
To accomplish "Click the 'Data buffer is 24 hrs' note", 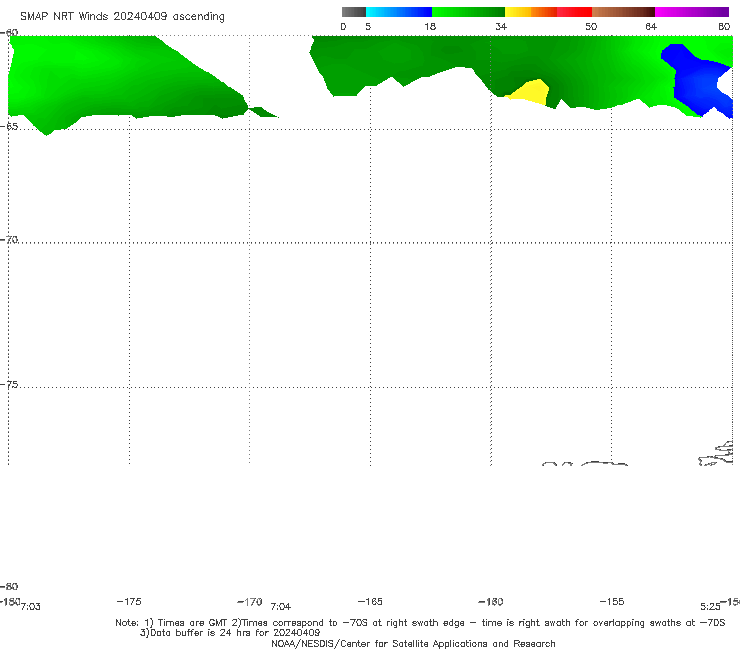I will pyautogui.click(x=230, y=633).
